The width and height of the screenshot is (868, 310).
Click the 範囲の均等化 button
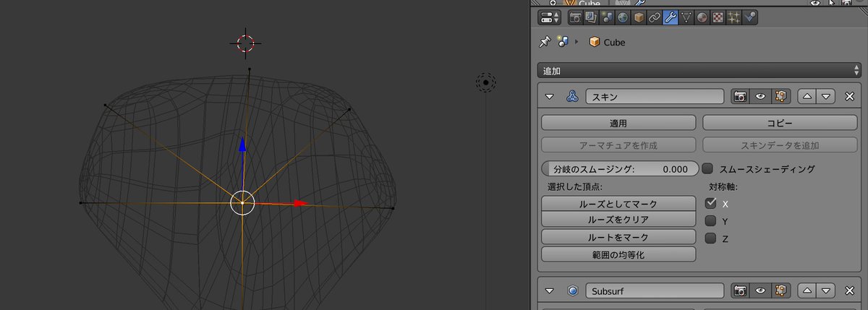(618, 254)
